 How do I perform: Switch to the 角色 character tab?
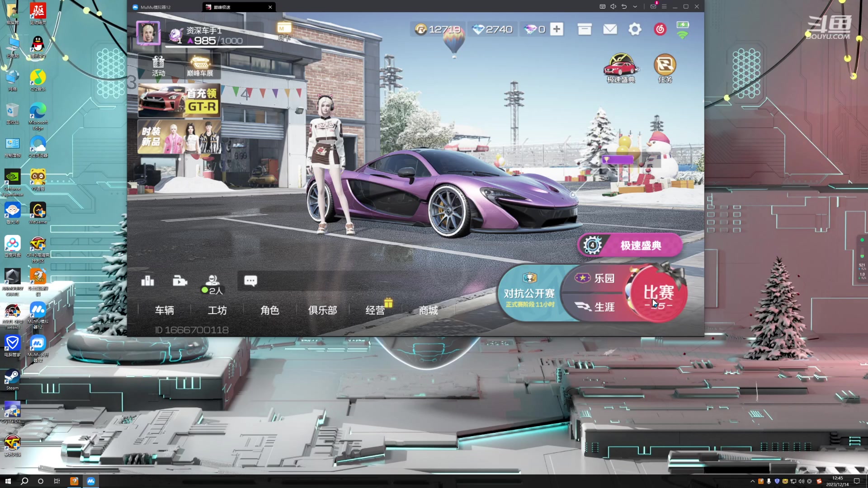[x=270, y=310]
